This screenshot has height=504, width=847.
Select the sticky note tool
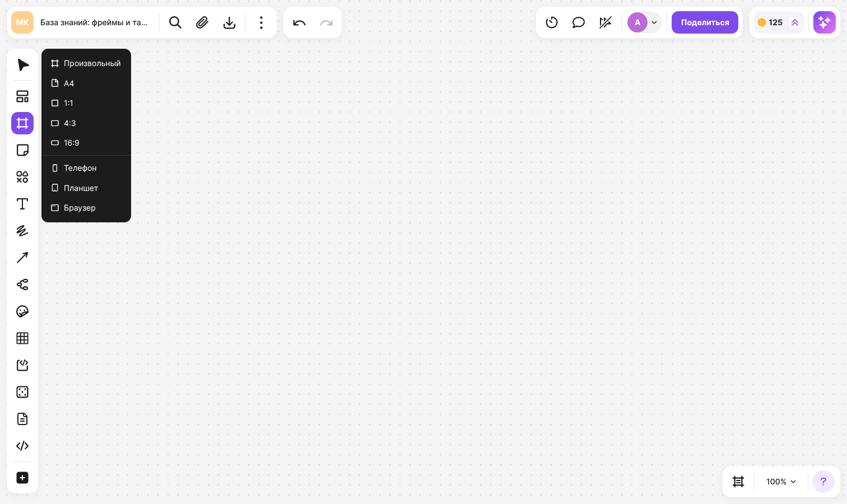22,150
